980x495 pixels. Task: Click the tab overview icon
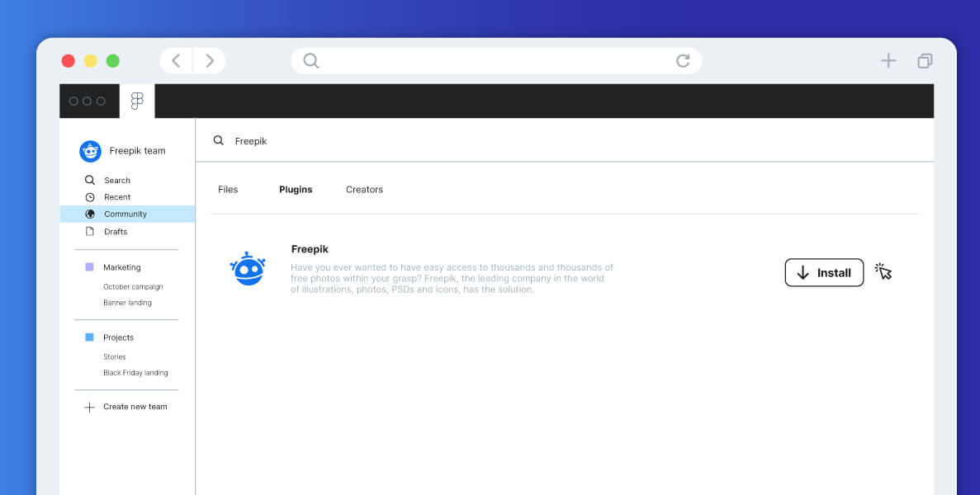(x=925, y=60)
